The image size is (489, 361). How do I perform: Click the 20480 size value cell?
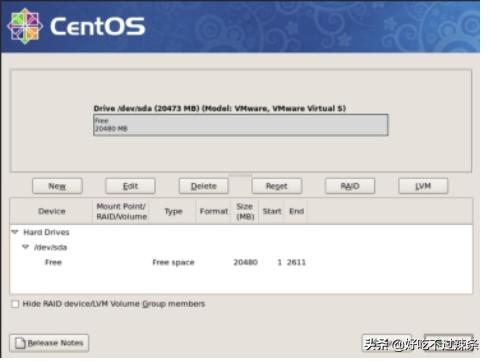coord(245,262)
